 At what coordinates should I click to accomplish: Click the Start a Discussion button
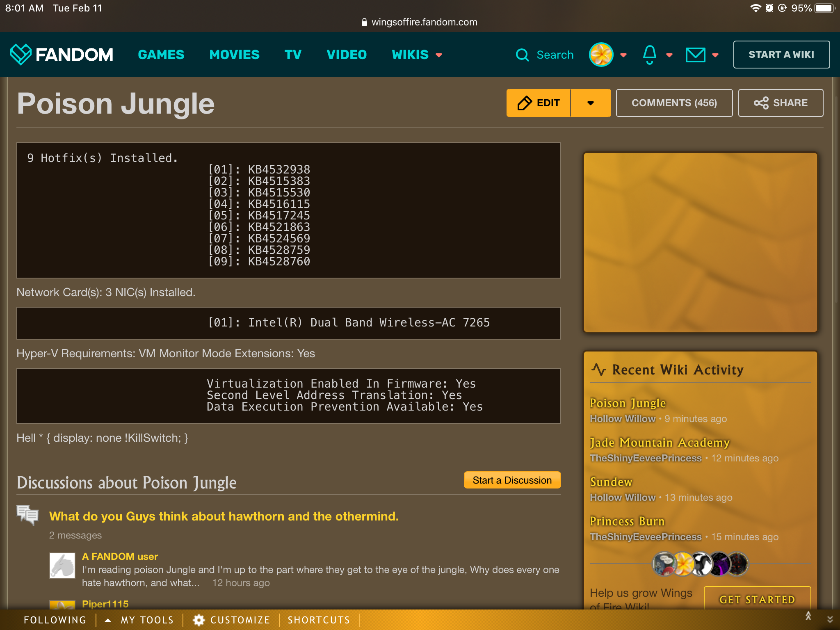point(512,480)
